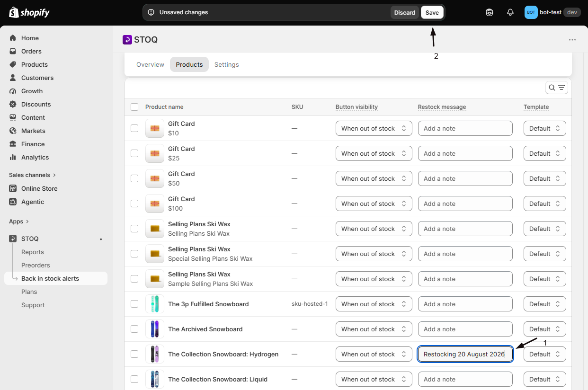Save the unsaved changes

[432, 12]
